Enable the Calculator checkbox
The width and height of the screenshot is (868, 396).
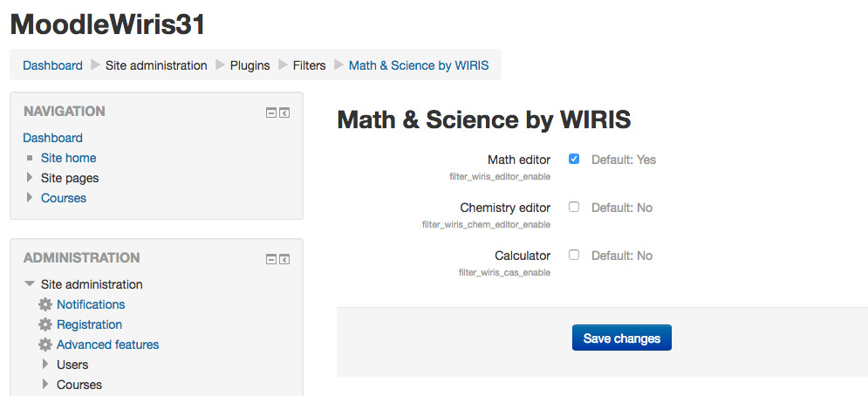click(x=574, y=255)
